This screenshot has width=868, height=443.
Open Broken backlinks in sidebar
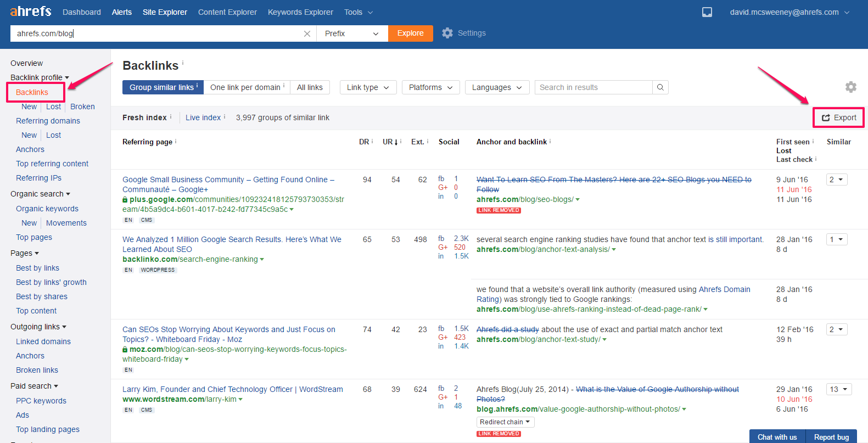tap(82, 106)
